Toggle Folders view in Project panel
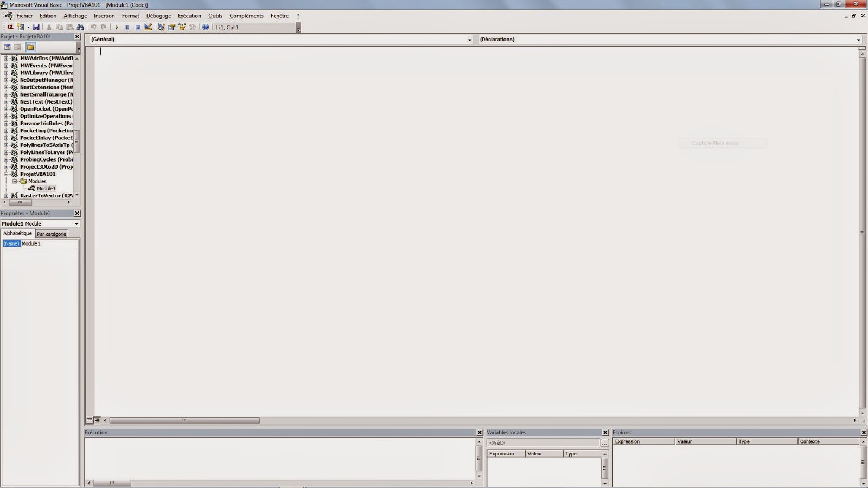The height and width of the screenshot is (488, 868). (x=30, y=47)
